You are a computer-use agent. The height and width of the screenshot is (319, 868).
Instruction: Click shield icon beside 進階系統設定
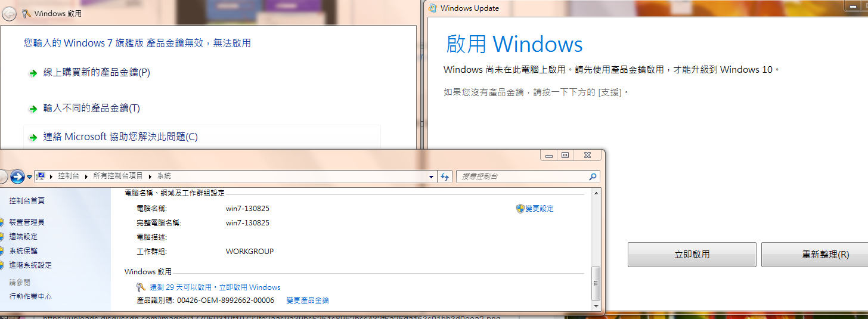pyautogui.click(x=2, y=265)
